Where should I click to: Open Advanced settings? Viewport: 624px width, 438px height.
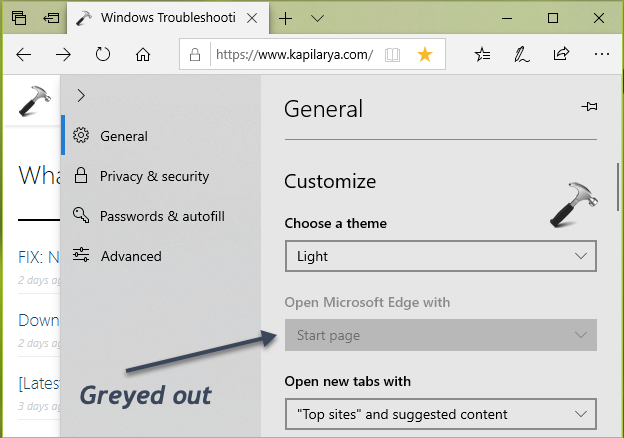click(161, 256)
